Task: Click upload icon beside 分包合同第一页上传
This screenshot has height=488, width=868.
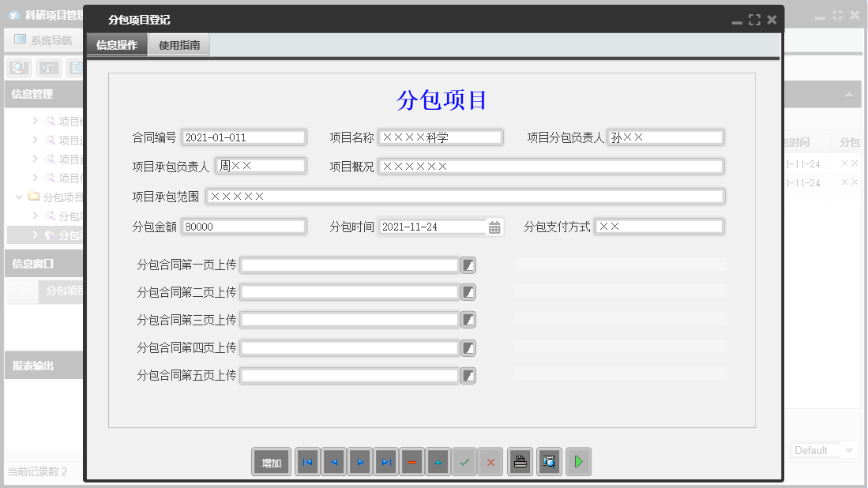Action: [x=468, y=265]
